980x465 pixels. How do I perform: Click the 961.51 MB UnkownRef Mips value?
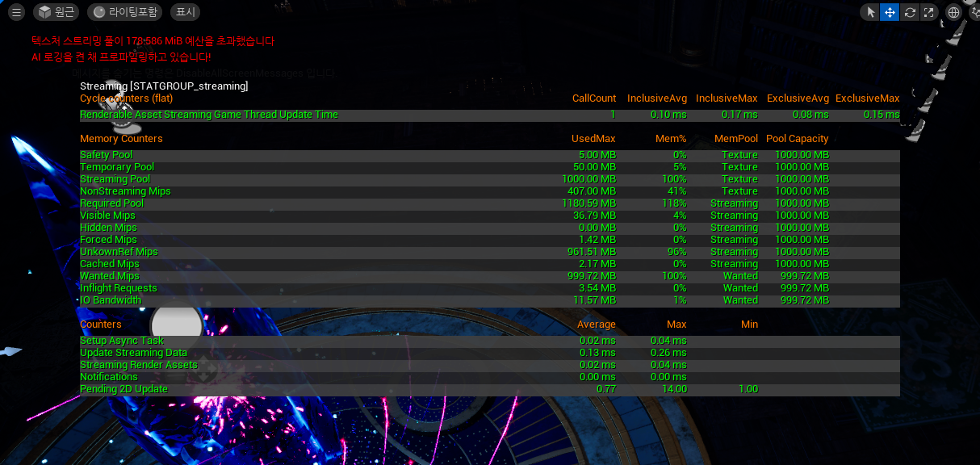pos(592,252)
